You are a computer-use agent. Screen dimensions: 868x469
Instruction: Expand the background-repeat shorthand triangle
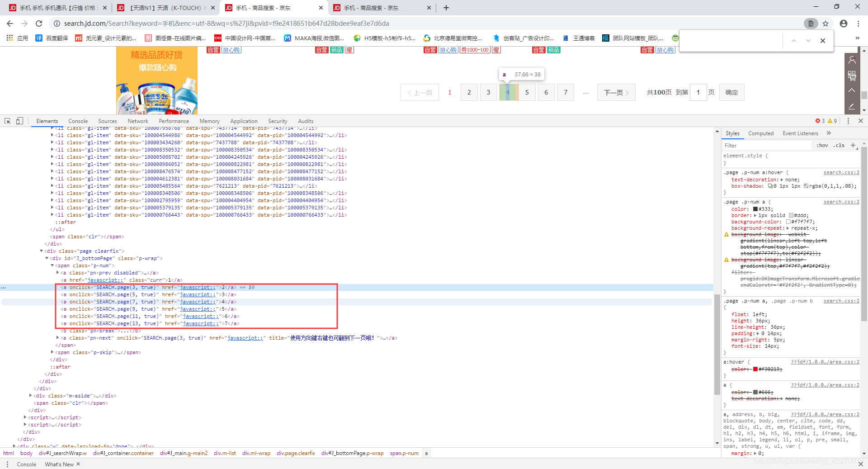point(788,228)
